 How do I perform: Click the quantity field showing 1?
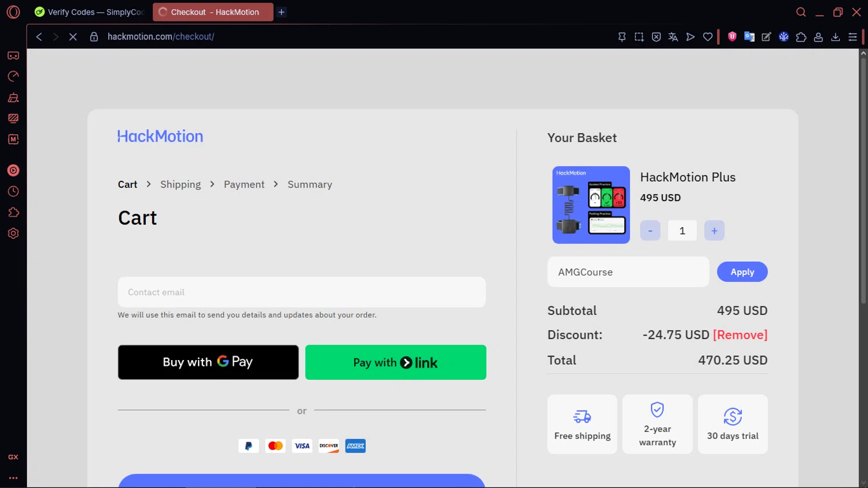click(x=682, y=230)
